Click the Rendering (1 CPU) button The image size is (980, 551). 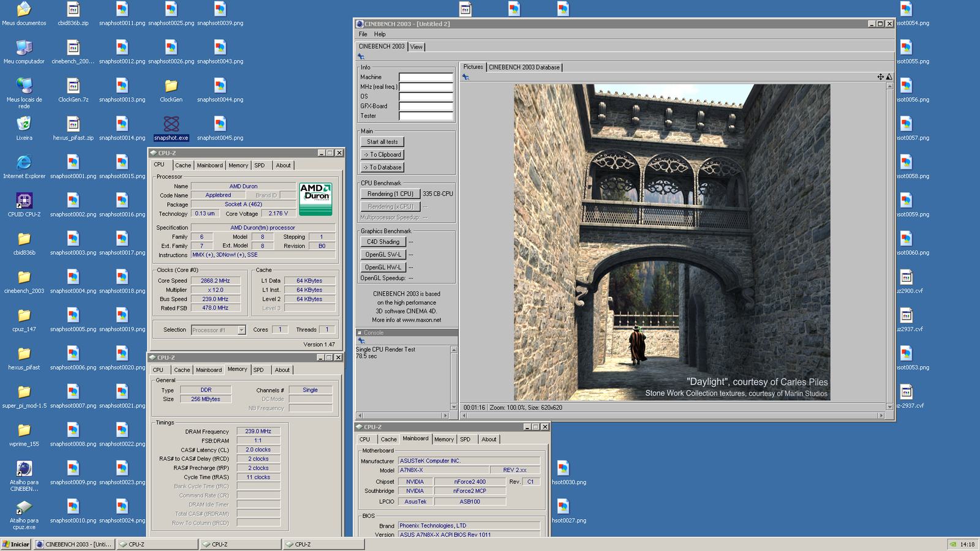390,194
